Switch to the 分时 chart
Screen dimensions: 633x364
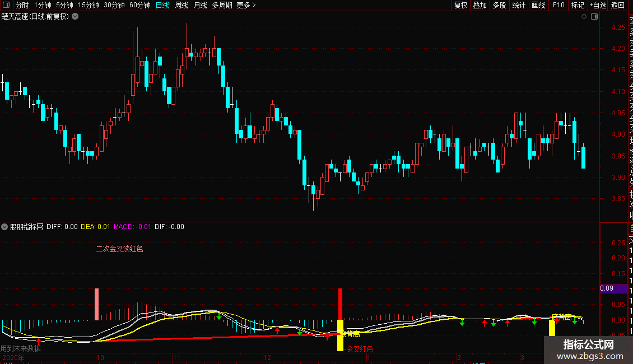pos(22,5)
